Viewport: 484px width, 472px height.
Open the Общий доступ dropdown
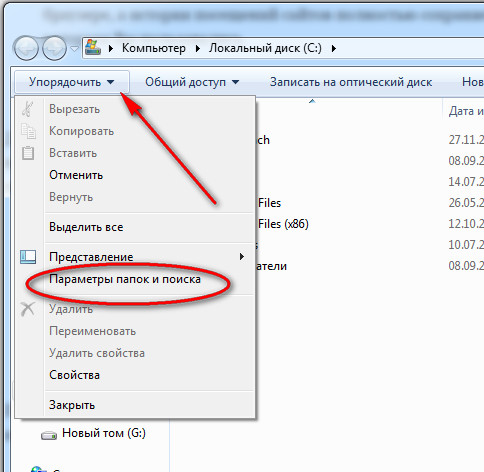pyautogui.click(x=192, y=82)
